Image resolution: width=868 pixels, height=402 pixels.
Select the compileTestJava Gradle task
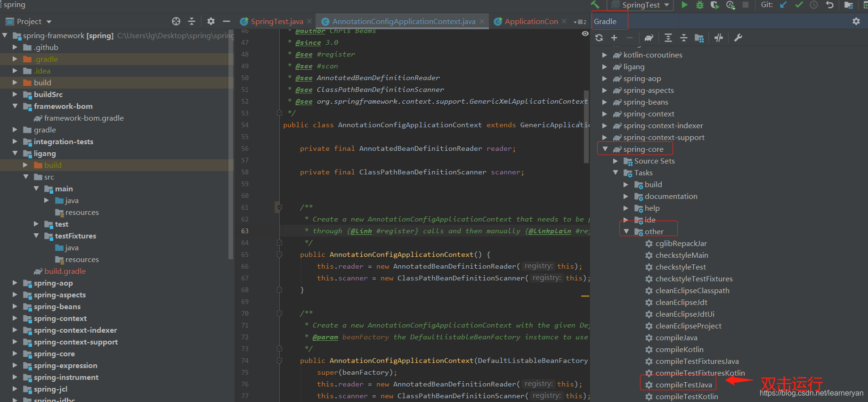(x=683, y=385)
